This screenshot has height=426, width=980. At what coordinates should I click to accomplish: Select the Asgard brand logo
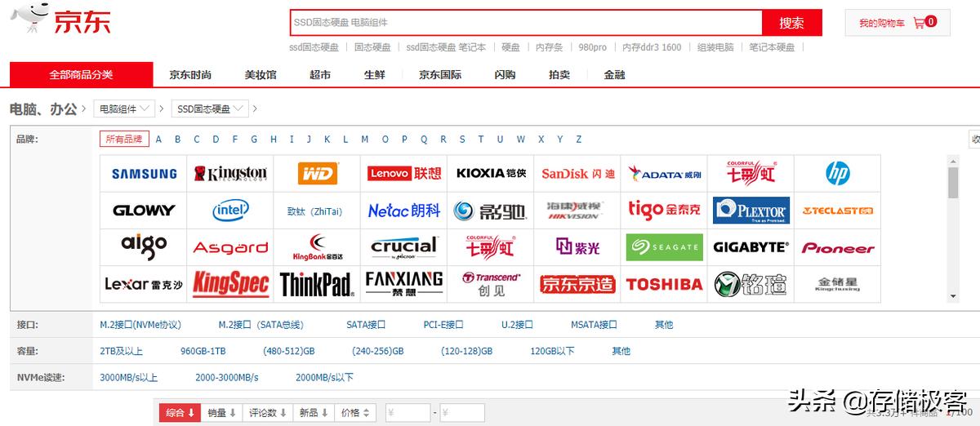[230, 247]
